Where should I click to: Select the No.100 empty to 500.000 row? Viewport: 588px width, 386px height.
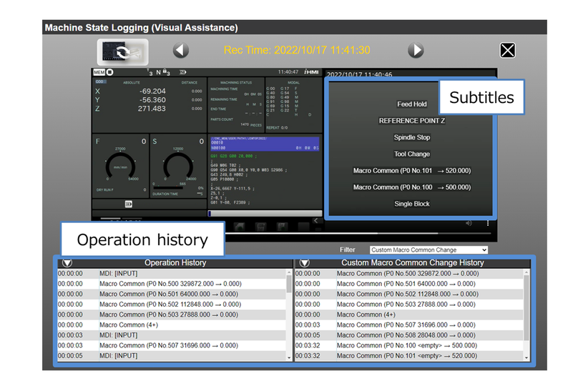[x=408, y=345]
